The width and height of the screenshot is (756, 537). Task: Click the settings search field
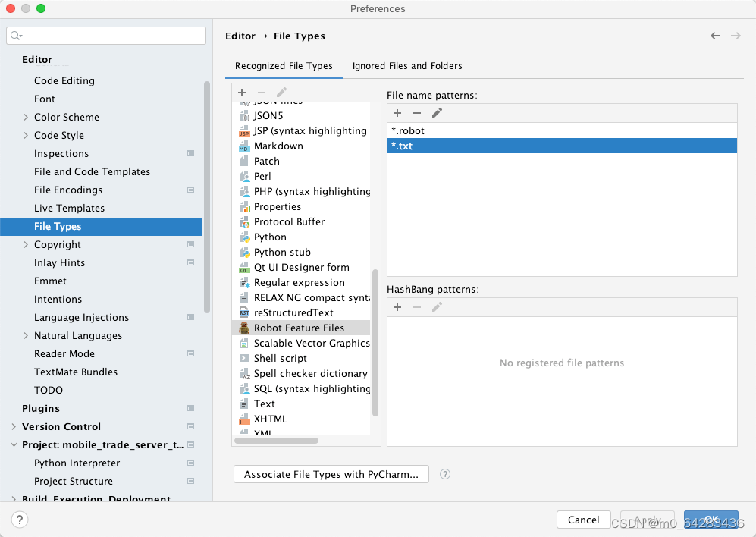[105, 35]
